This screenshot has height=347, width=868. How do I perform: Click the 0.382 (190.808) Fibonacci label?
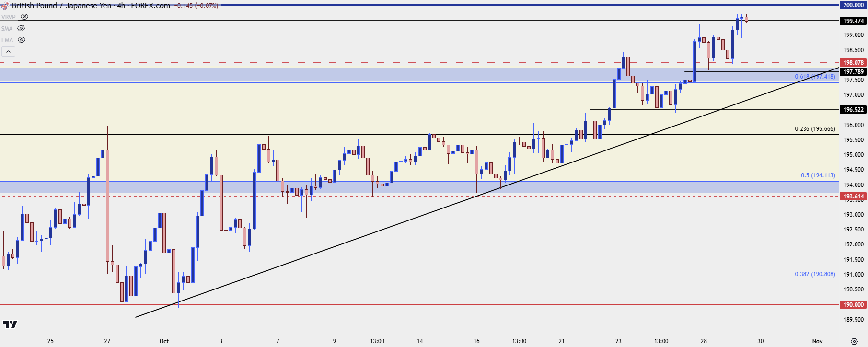point(815,274)
